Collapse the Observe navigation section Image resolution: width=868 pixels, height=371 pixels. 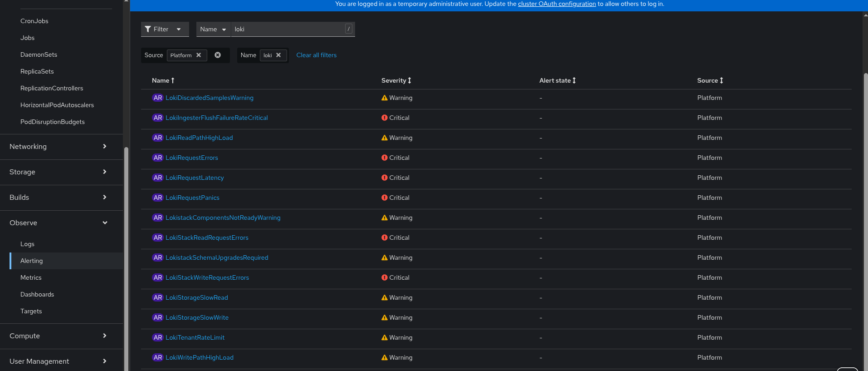[61, 223]
